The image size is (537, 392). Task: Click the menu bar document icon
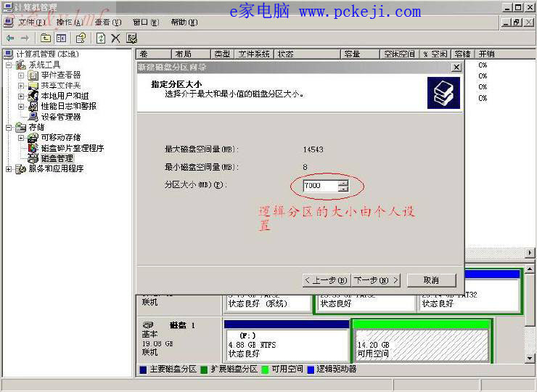[9, 23]
